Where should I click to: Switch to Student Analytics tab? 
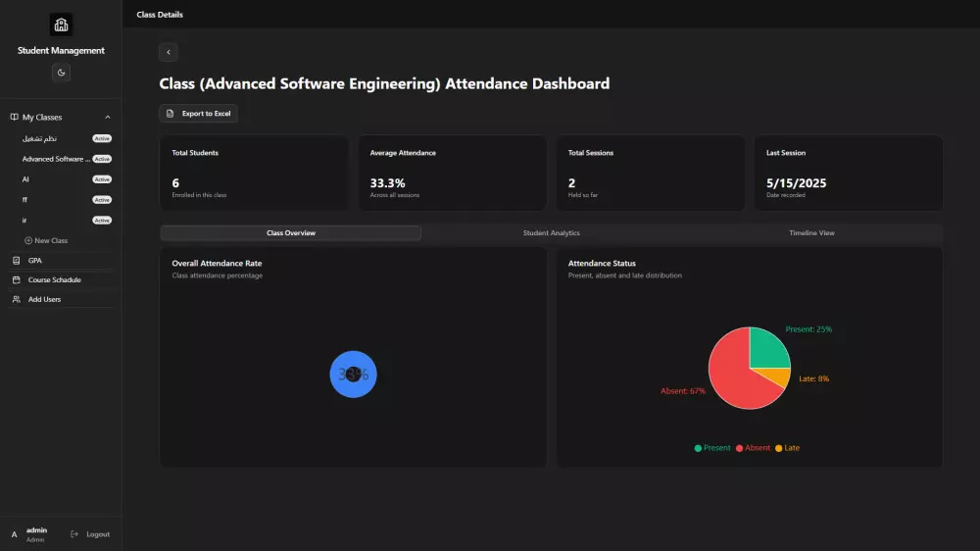coord(551,232)
